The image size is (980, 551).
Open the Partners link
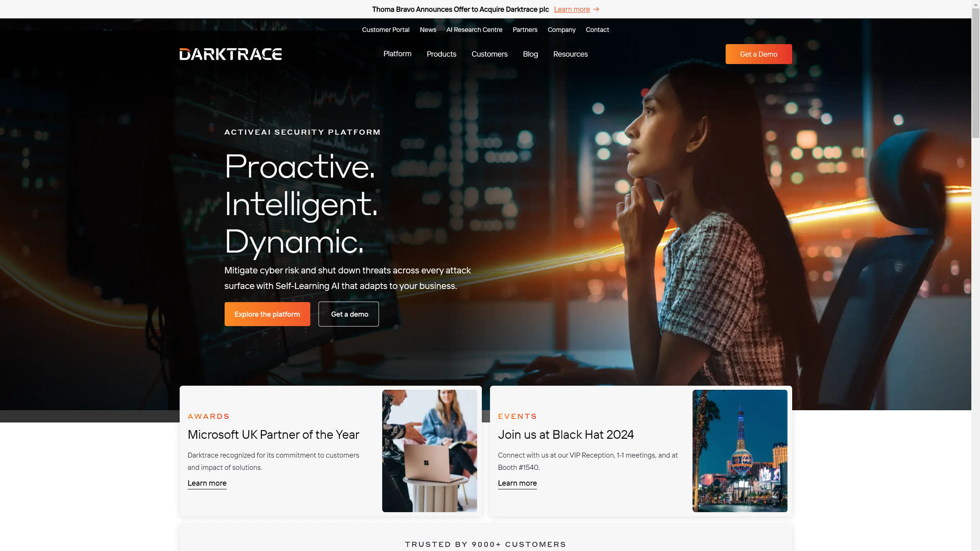[x=525, y=30]
